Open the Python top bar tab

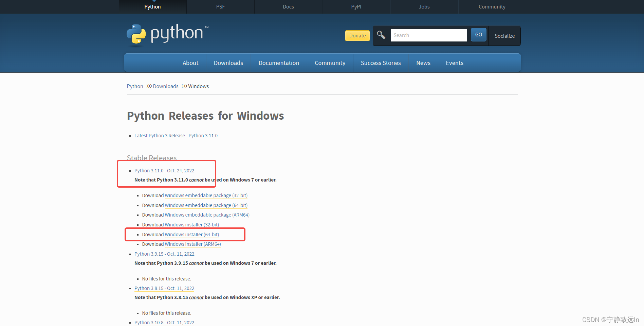[x=152, y=7]
